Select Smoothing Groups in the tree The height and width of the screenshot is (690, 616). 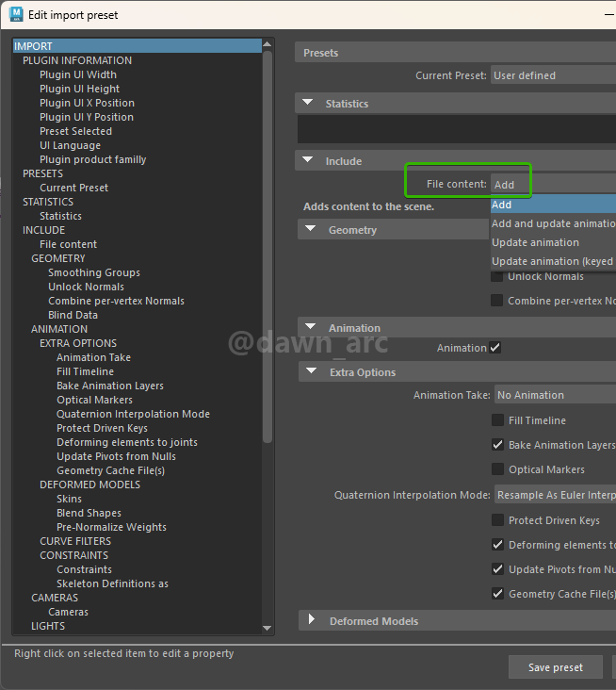[x=94, y=272]
